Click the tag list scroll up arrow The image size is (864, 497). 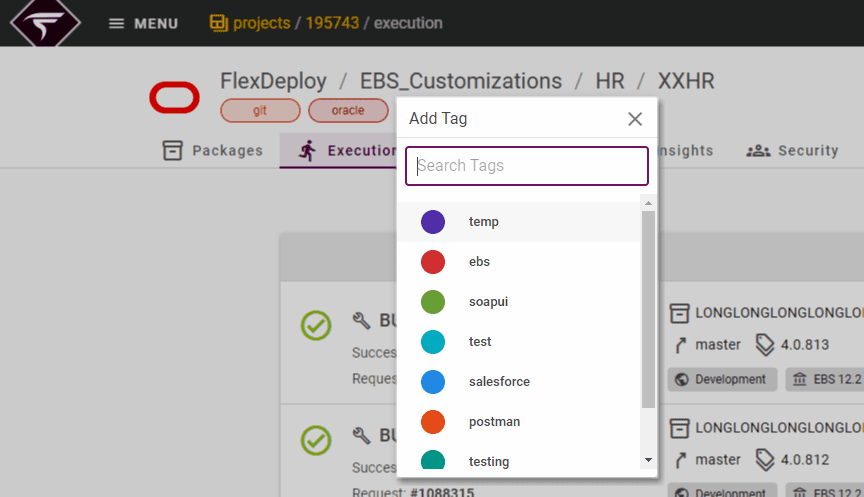pyautogui.click(x=649, y=203)
